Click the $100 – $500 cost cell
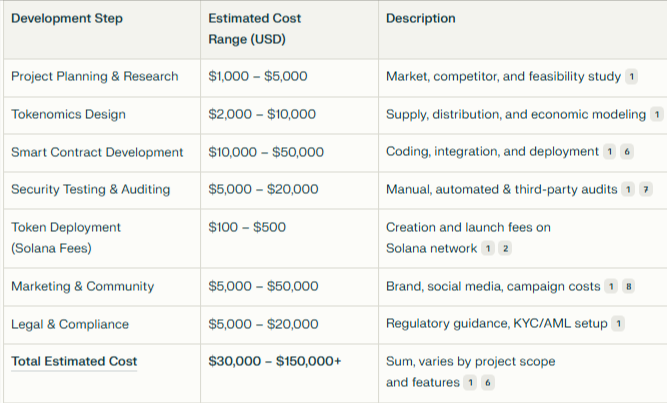 coord(247,227)
